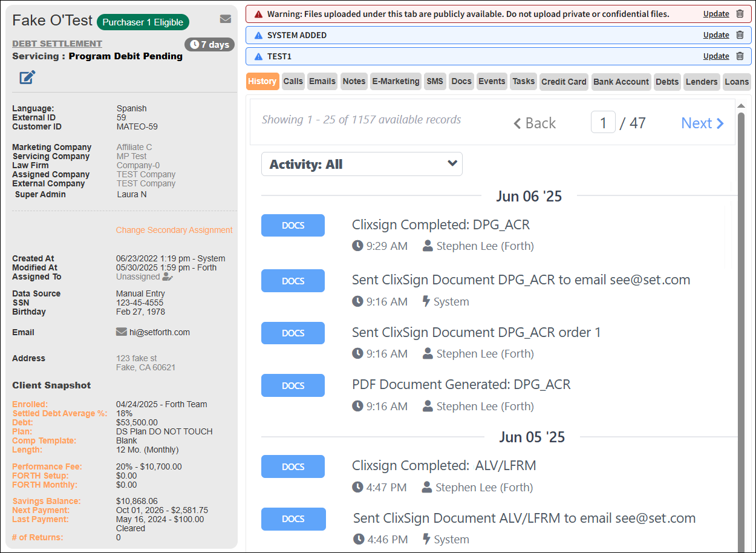Open the Loans tab
The height and width of the screenshot is (553, 756).
[737, 82]
